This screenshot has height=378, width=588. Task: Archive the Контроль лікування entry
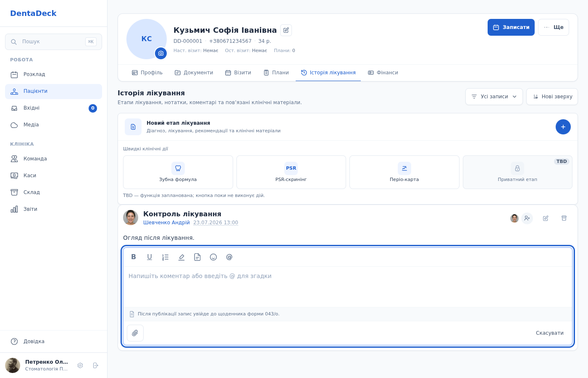[x=564, y=218]
